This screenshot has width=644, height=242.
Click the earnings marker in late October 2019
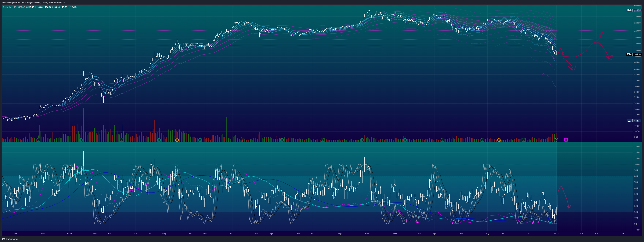38,140
